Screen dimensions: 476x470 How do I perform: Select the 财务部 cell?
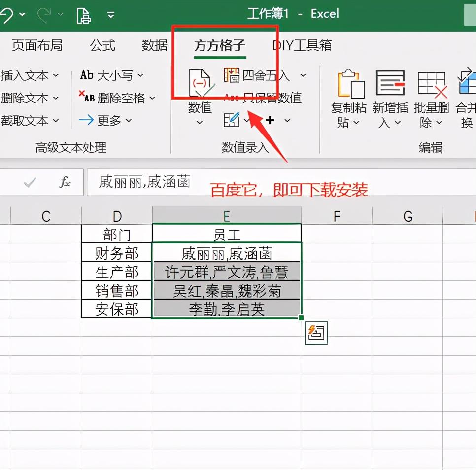(x=117, y=252)
